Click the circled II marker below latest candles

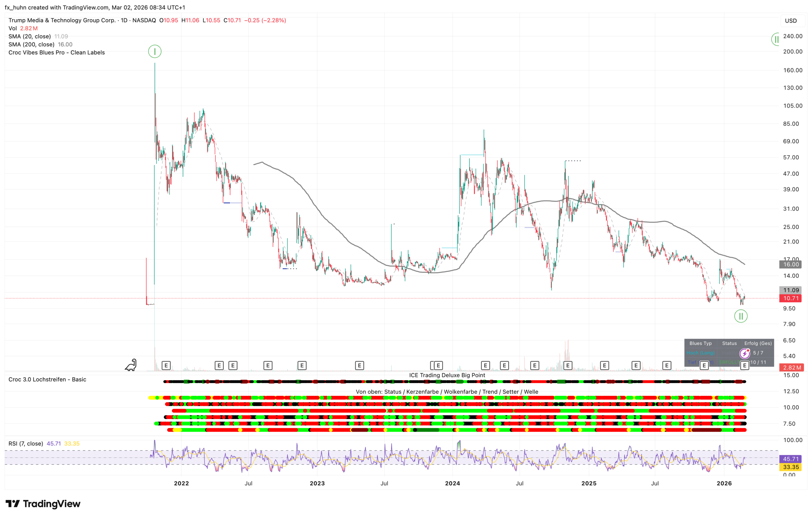click(x=741, y=316)
